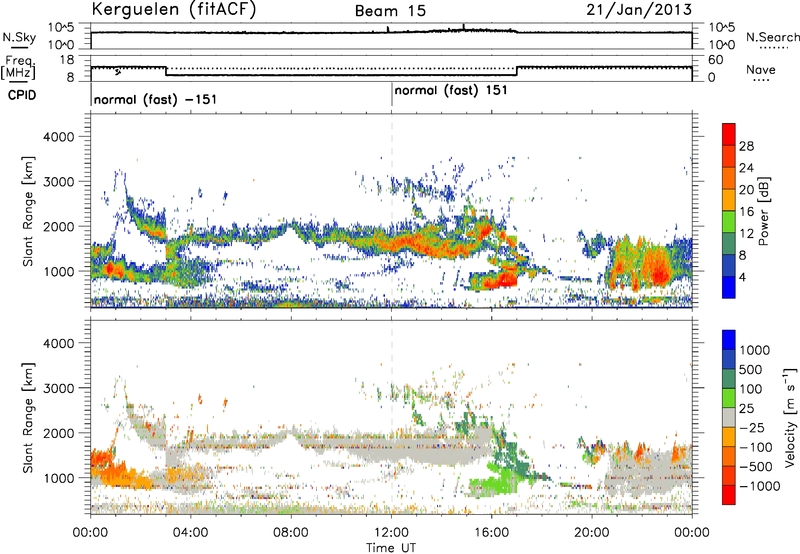Viewport: 800px width, 554px height.
Task: Click the "4000" tick of the power panel
Action: [59, 137]
